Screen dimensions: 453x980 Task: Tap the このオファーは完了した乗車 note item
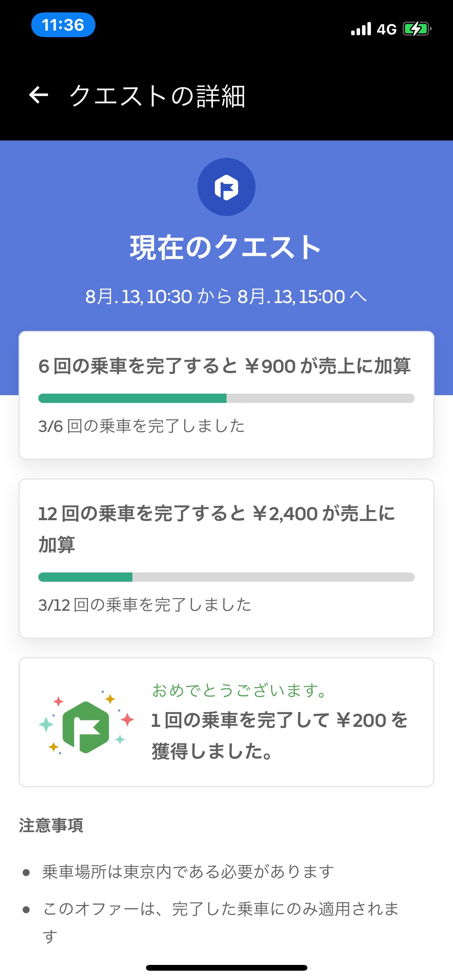pyautogui.click(x=221, y=909)
